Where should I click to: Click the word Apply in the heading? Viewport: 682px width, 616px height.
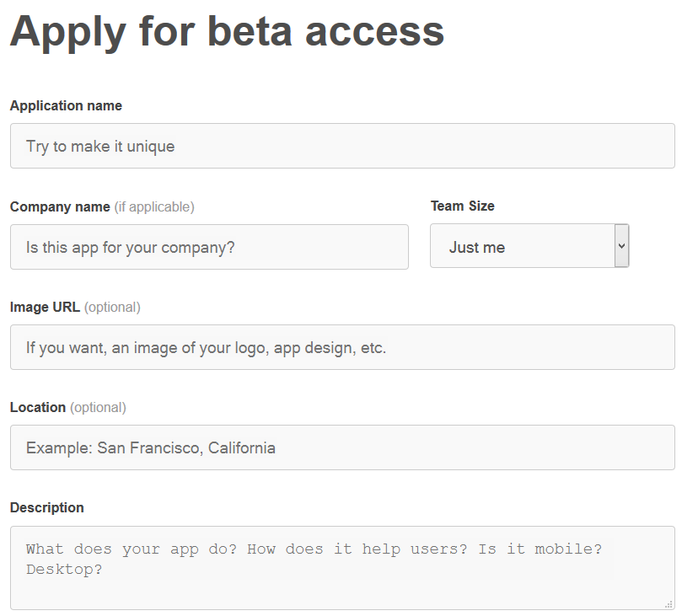tap(67, 32)
